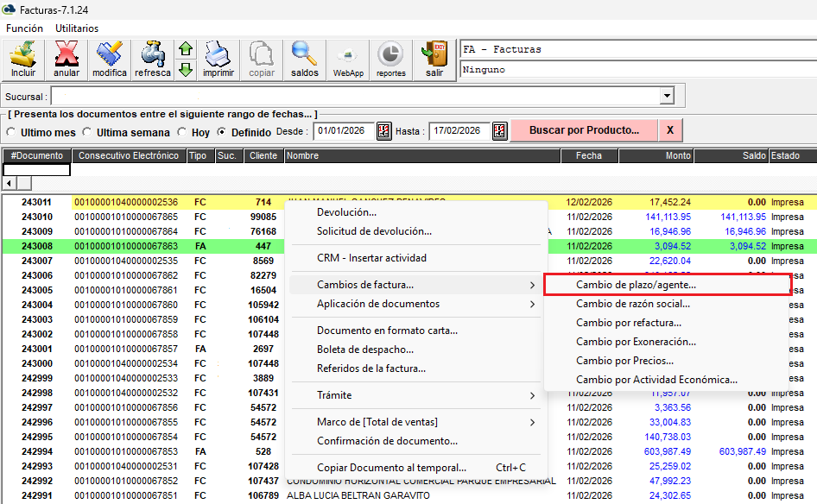Click the anular icon with red X

point(66,60)
